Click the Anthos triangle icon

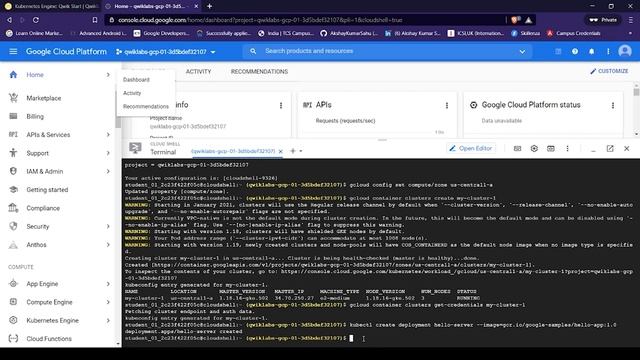(13, 245)
